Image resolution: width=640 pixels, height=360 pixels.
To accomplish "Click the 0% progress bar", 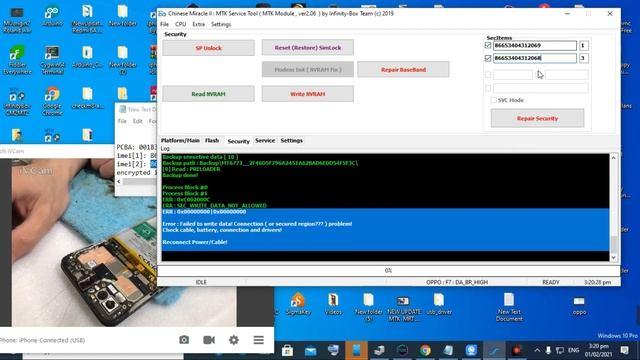I will [x=388, y=270].
